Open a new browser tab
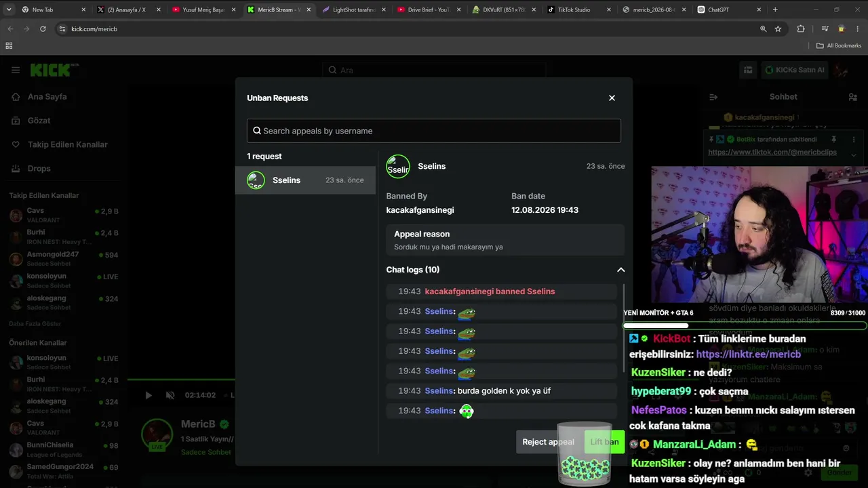868x488 pixels. tap(775, 9)
